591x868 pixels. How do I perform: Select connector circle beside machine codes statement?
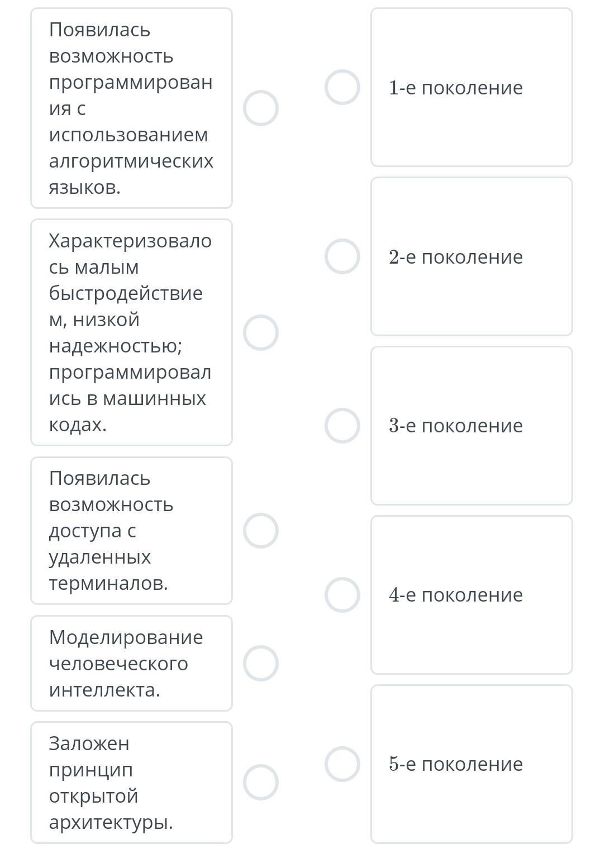click(261, 333)
